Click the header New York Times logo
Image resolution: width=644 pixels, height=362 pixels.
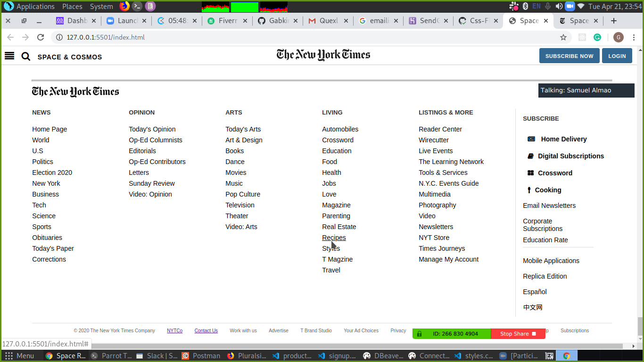click(323, 55)
